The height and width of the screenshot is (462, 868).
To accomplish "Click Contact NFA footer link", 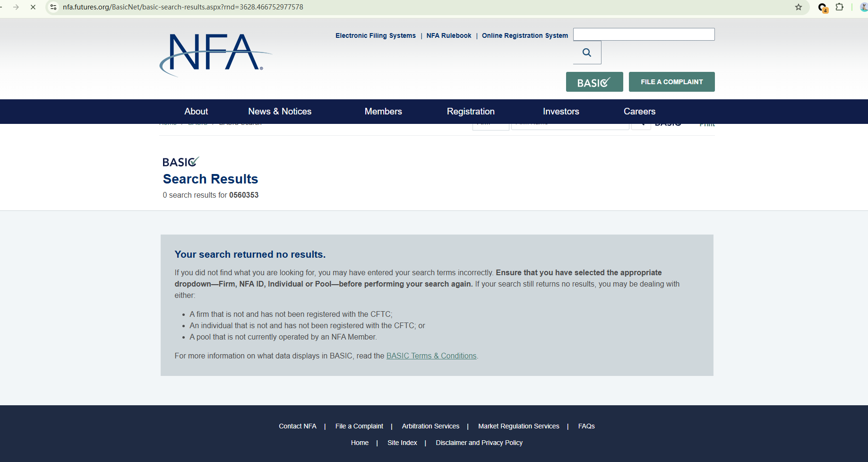I will click(x=298, y=426).
